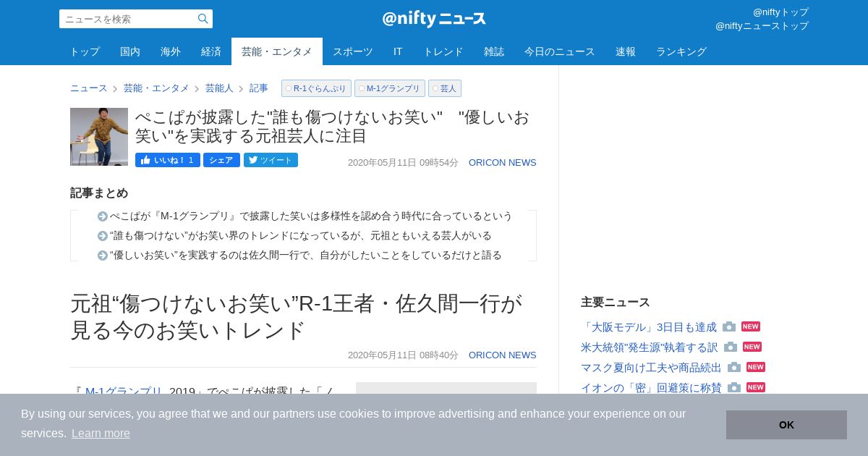Screen dimensions: 868x456
Task: Open the 雑誌 navigation tab
Action: [494, 51]
